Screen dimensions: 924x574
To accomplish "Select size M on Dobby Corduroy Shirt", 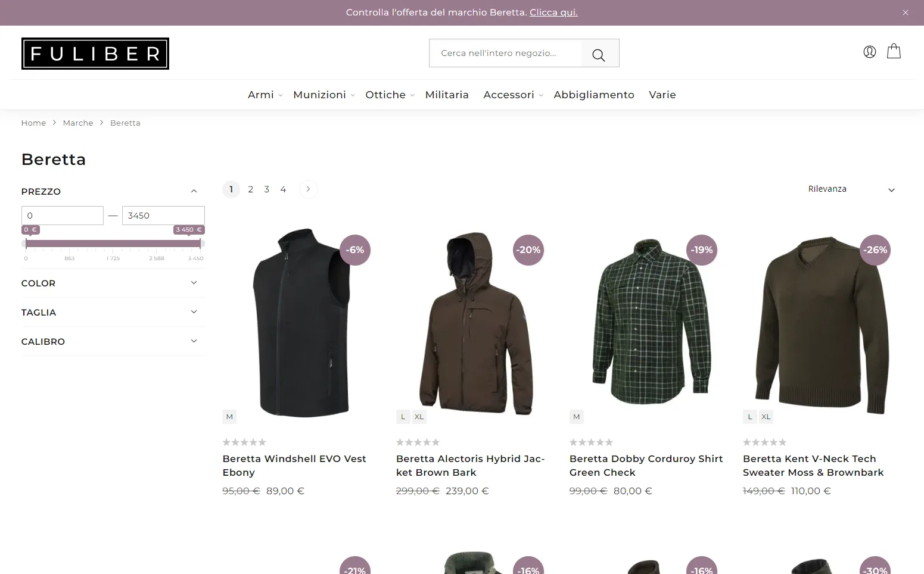I will coord(577,417).
